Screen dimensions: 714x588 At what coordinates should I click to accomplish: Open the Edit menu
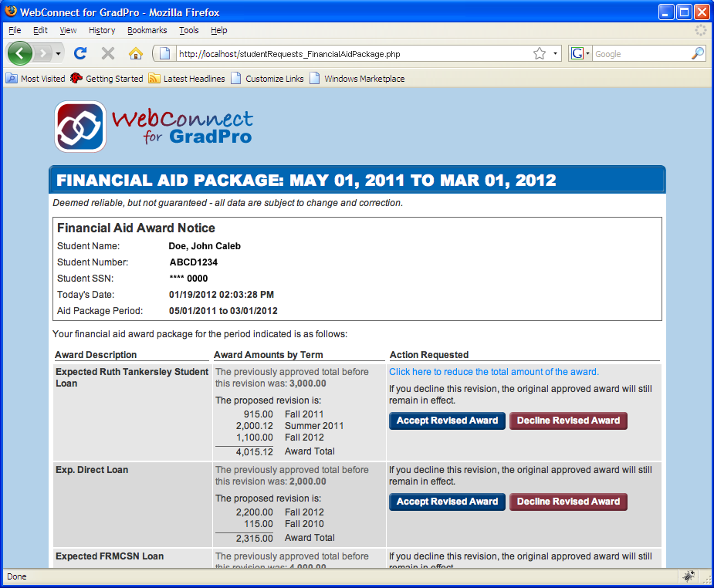pyautogui.click(x=40, y=30)
